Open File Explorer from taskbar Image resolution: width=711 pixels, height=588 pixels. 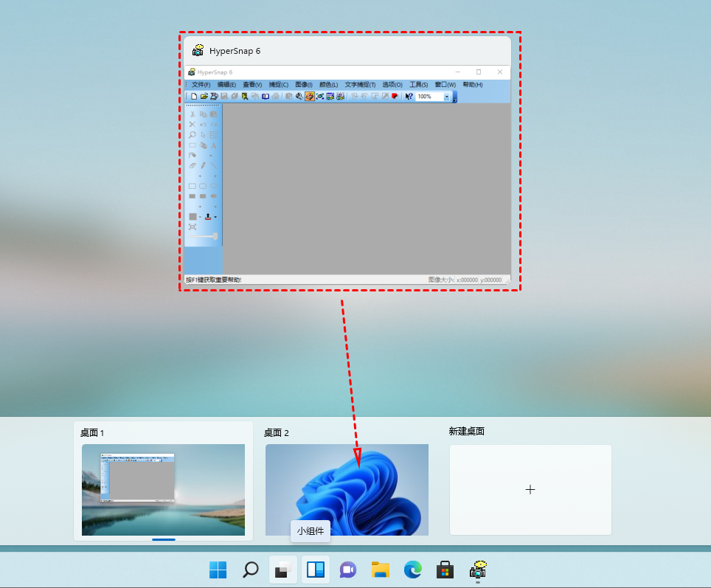point(381,570)
